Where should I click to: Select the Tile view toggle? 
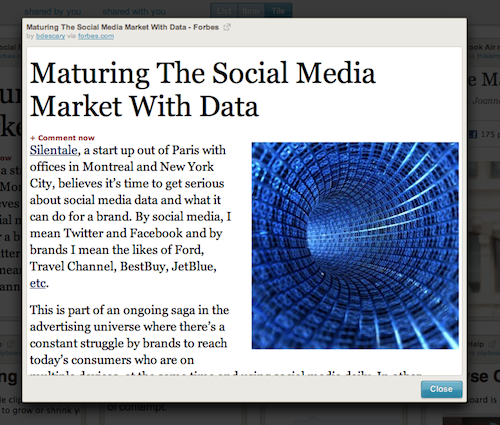click(278, 11)
